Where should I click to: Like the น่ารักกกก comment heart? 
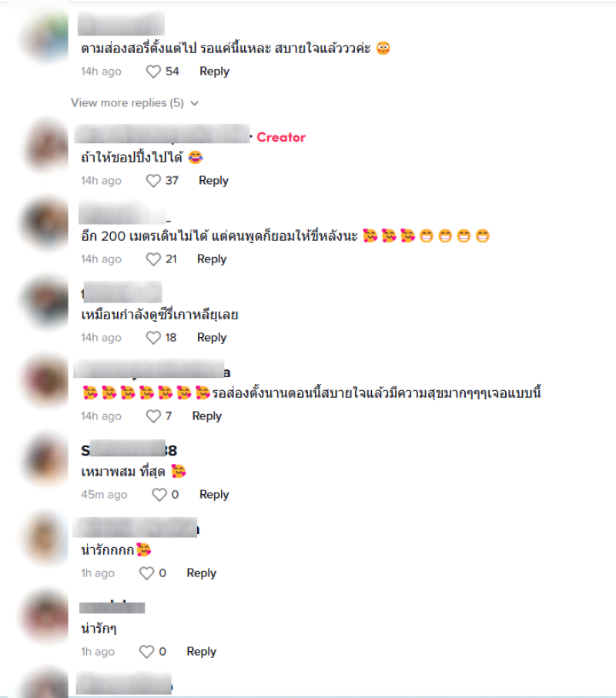(146, 573)
